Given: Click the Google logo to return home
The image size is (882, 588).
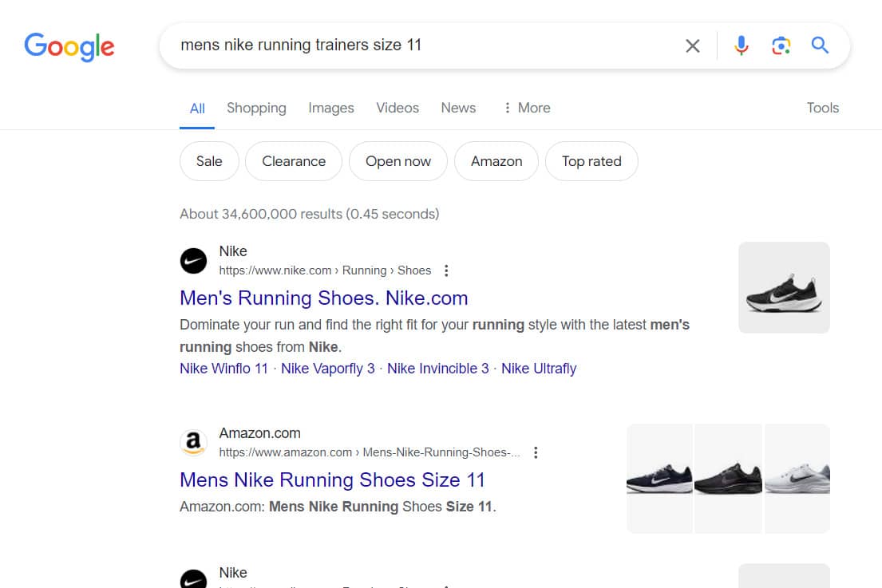Looking at the screenshot, I should coord(69,47).
